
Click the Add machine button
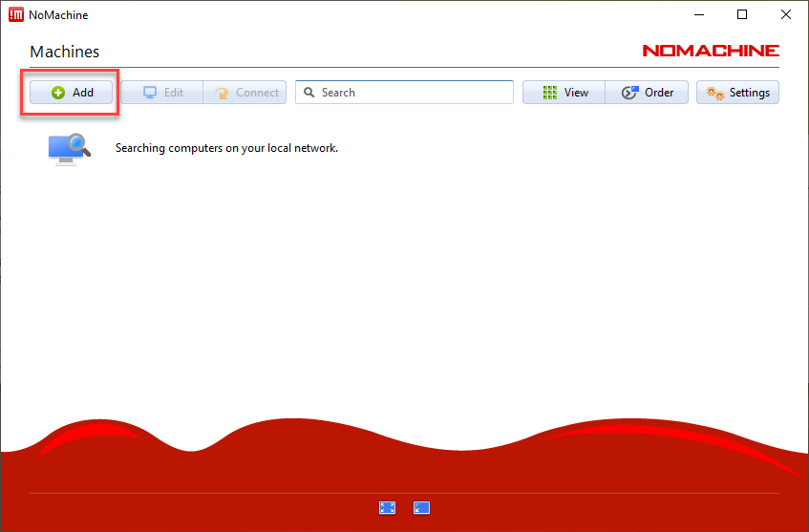72,93
